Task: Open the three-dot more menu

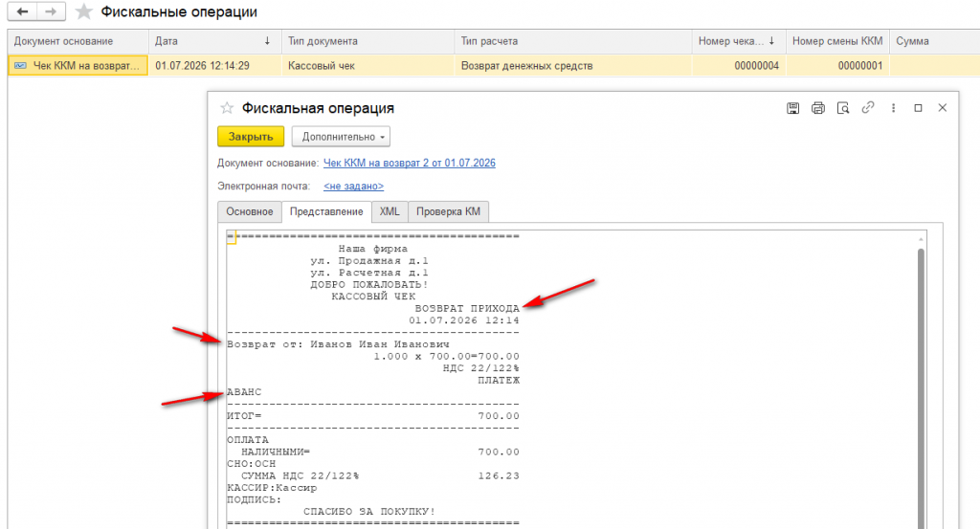Action: click(893, 108)
